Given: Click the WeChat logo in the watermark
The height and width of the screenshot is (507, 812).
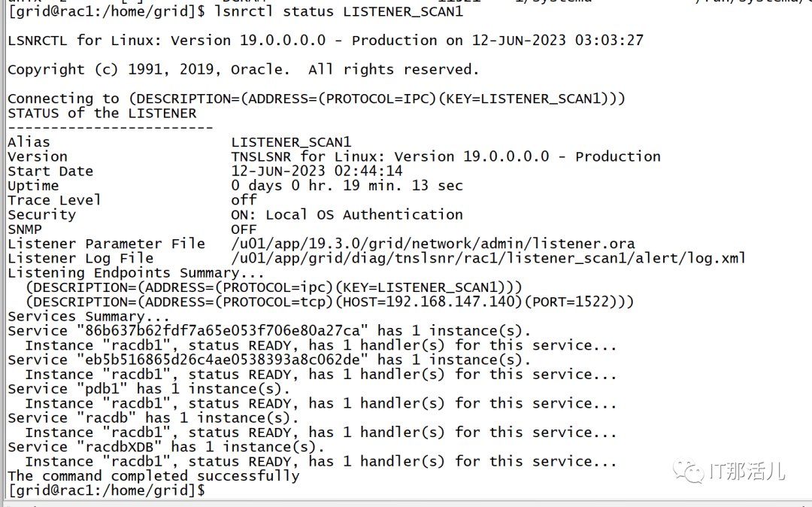Looking at the screenshot, I should tap(688, 471).
